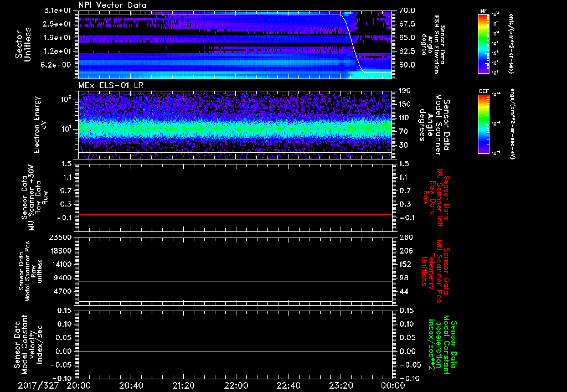Click the 4700 scanner position tick
This screenshot has width=567, height=392.
[62, 291]
